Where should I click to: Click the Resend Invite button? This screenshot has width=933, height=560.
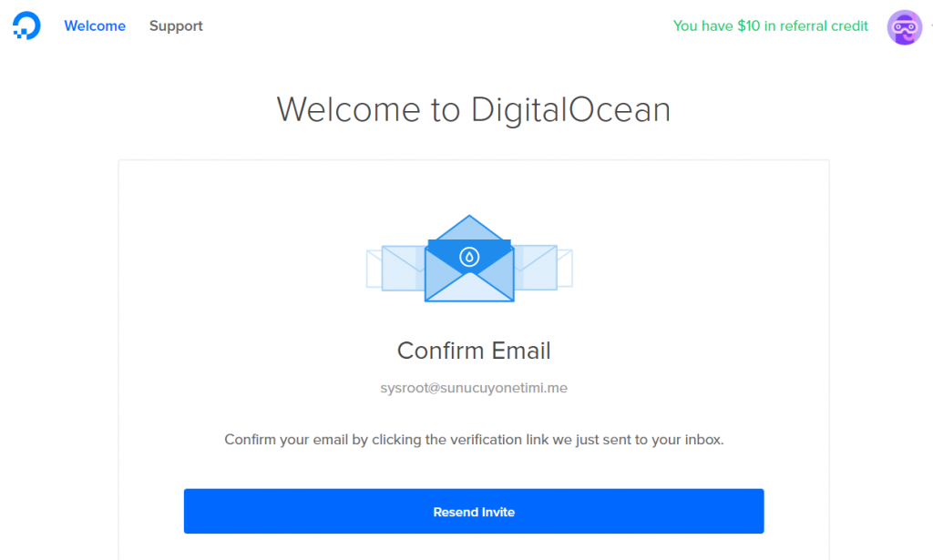(x=474, y=511)
